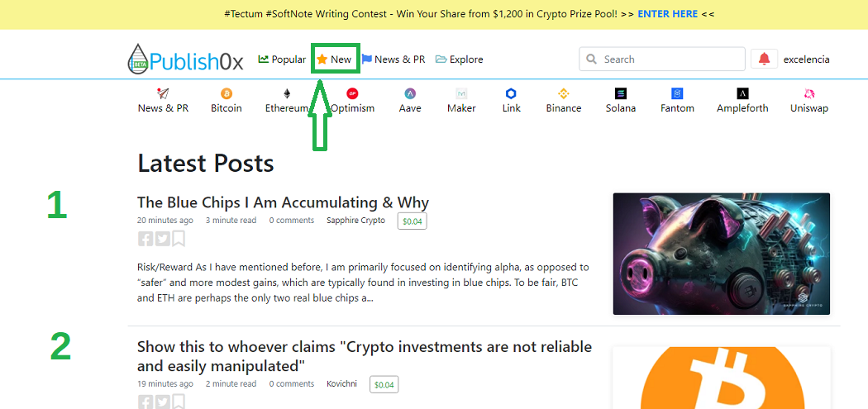The width and height of the screenshot is (868, 409).
Task: Share Blue Chips post on Twitter
Action: pyautogui.click(x=162, y=239)
